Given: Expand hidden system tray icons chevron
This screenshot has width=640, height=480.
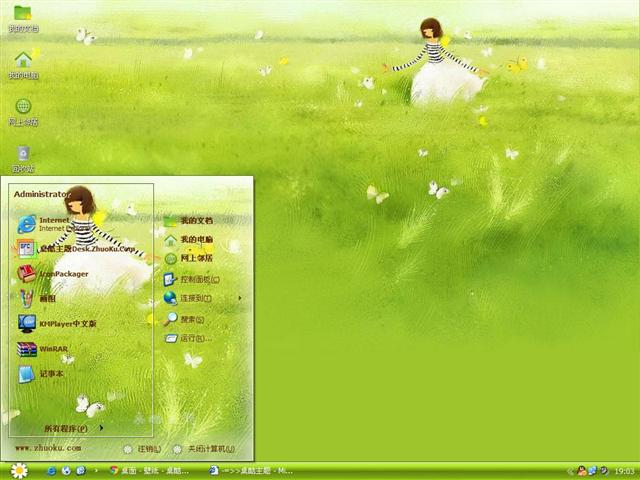Looking at the screenshot, I should [x=571, y=471].
